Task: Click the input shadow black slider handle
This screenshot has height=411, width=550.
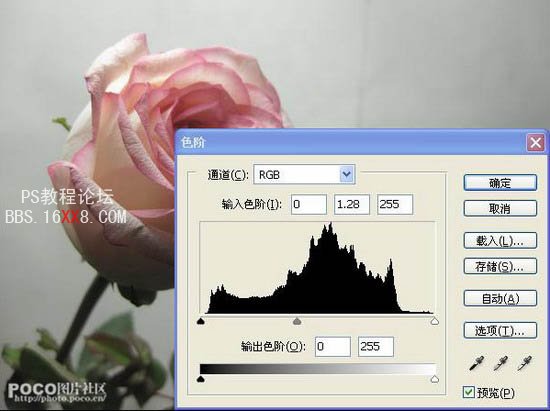Action: click(x=201, y=321)
